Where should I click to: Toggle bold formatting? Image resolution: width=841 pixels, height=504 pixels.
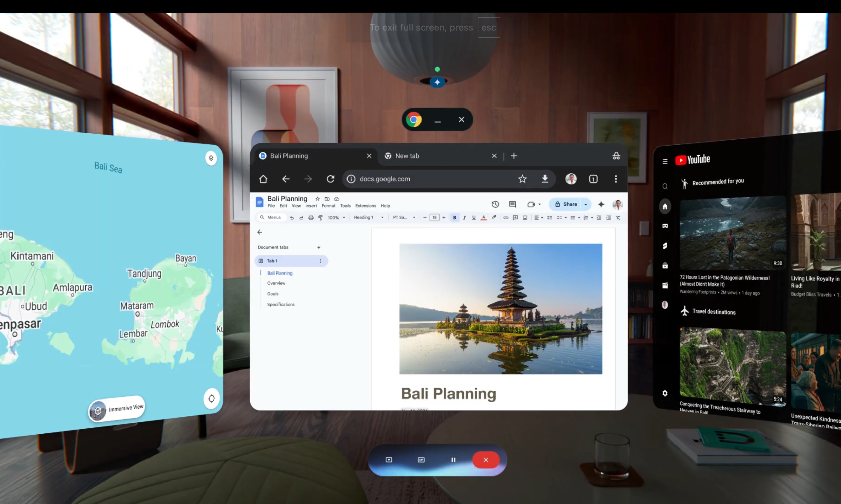(x=454, y=218)
